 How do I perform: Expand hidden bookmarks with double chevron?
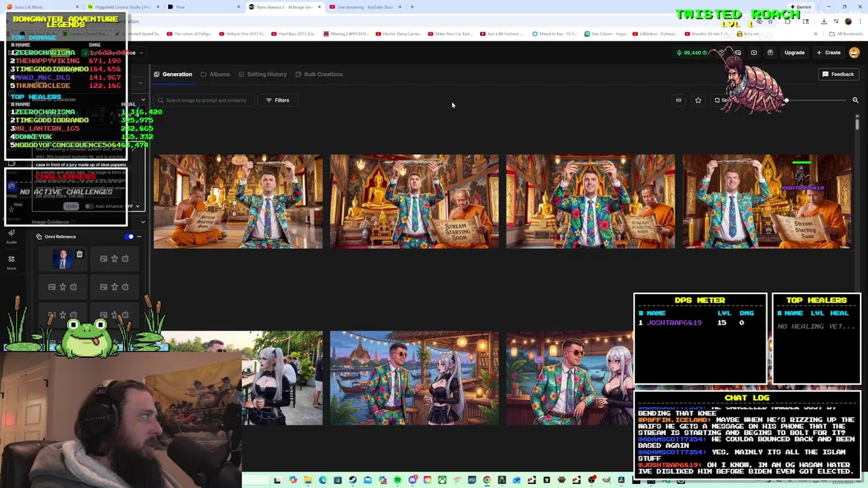click(816, 33)
